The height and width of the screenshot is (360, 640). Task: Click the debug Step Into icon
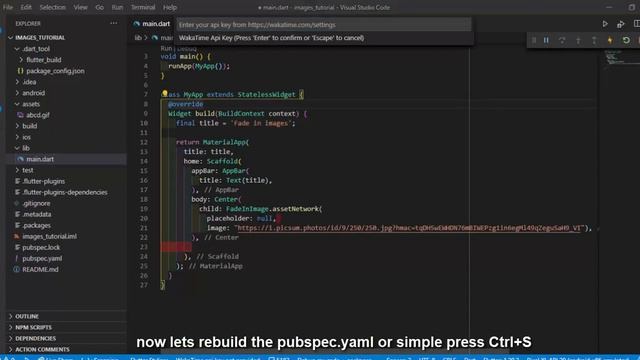pos(578,40)
